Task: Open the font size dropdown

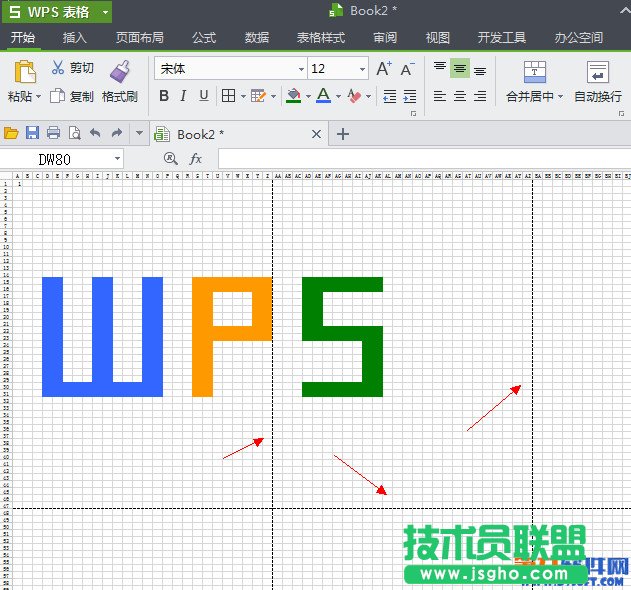Action: 362,69
